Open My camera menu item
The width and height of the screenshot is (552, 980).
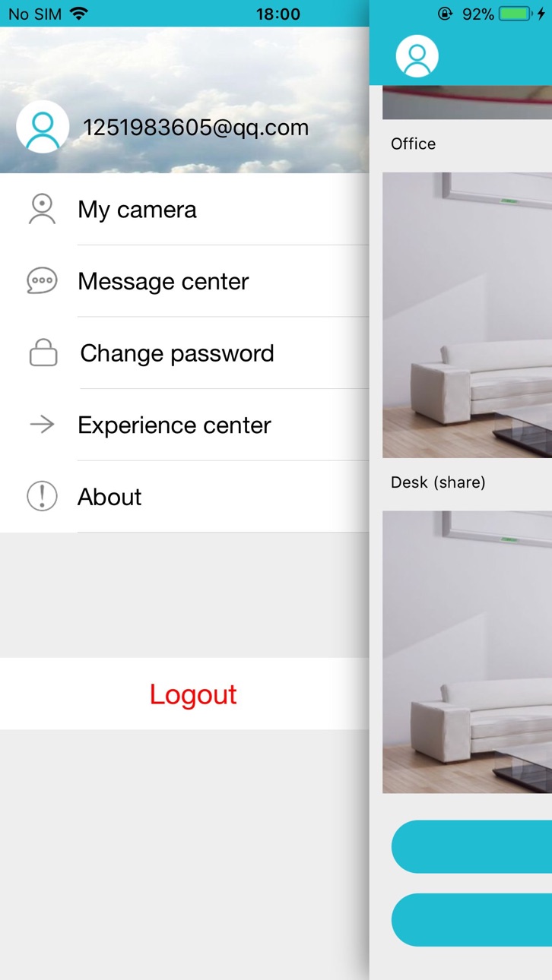point(185,210)
